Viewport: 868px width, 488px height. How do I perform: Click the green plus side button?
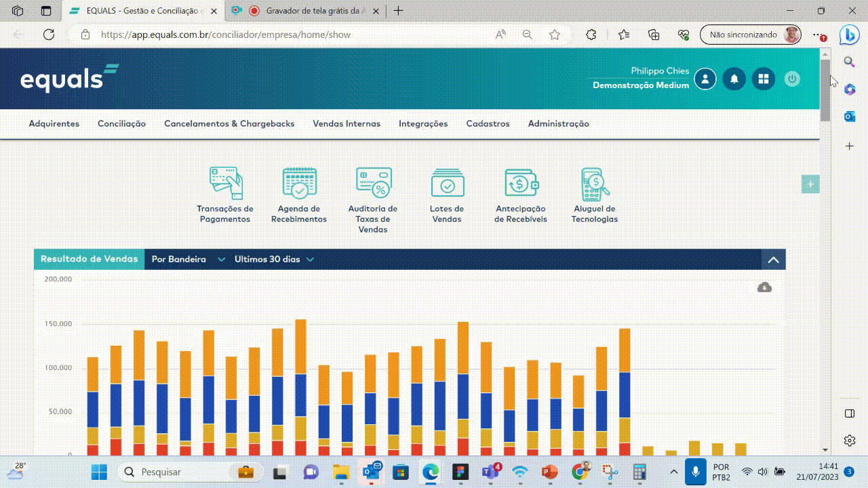[810, 184]
